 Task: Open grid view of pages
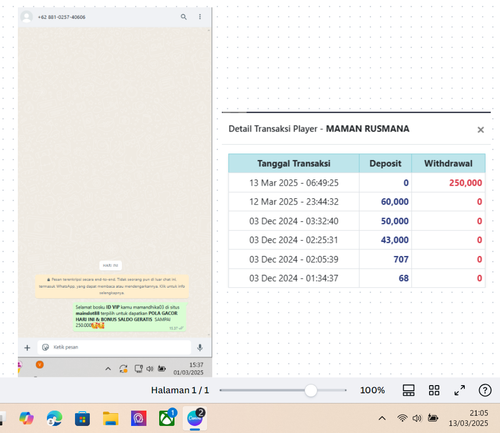pos(434,390)
